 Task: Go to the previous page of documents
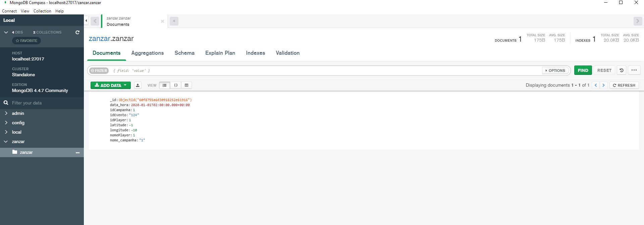(x=596, y=85)
